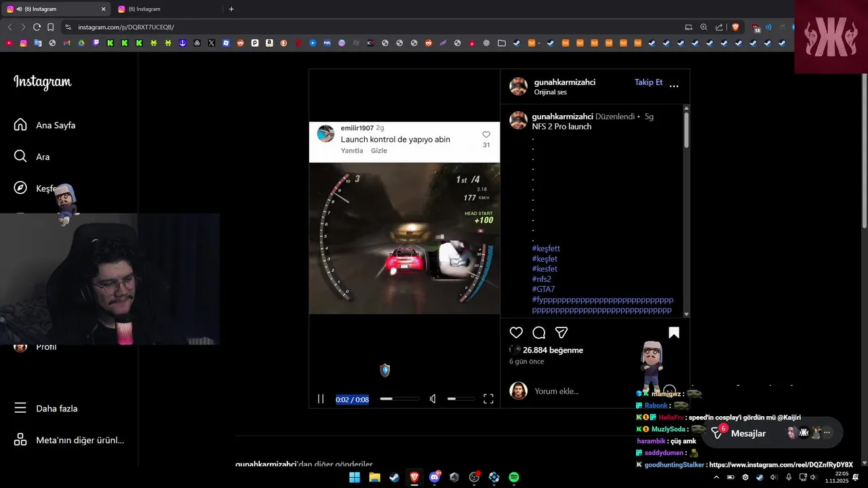Open the Windows Start menu
The height and width of the screenshot is (488, 868).
coord(355,477)
